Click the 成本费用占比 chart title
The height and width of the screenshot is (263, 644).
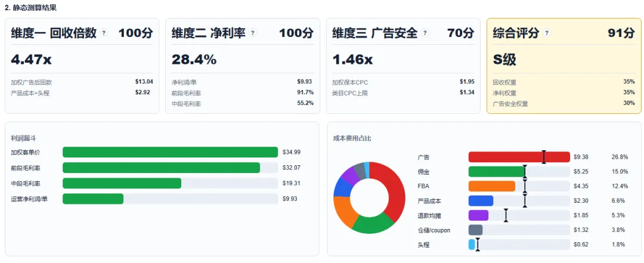[352, 138]
